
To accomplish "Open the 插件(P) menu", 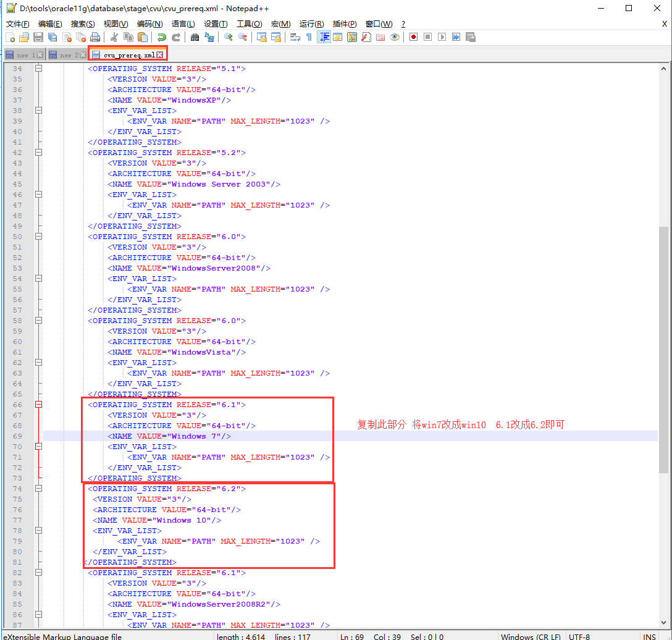I will [x=345, y=24].
